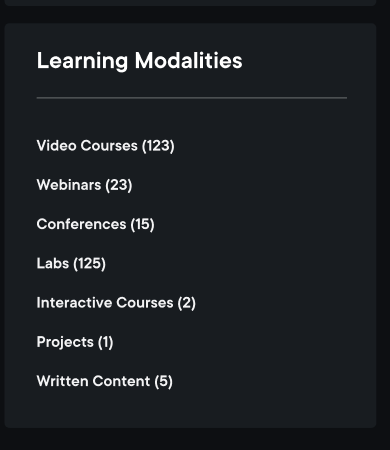Choose the Interactive Courses entry
390x450 pixels.
(x=116, y=303)
